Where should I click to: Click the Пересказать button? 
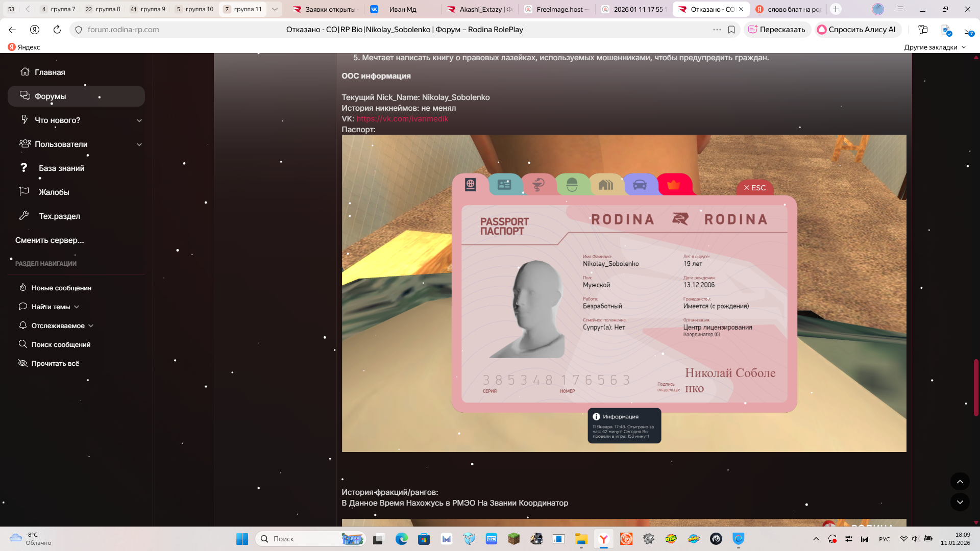777,30
